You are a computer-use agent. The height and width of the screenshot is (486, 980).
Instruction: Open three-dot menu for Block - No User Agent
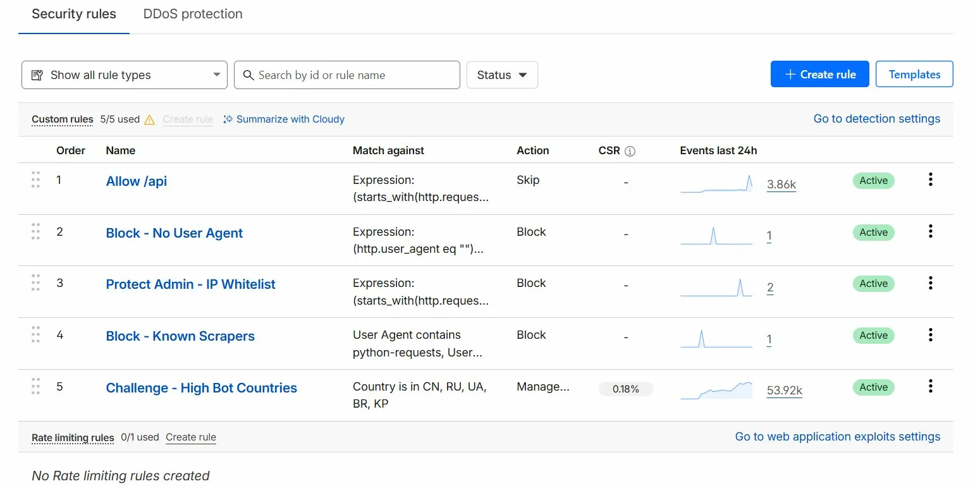coord(930,231)
